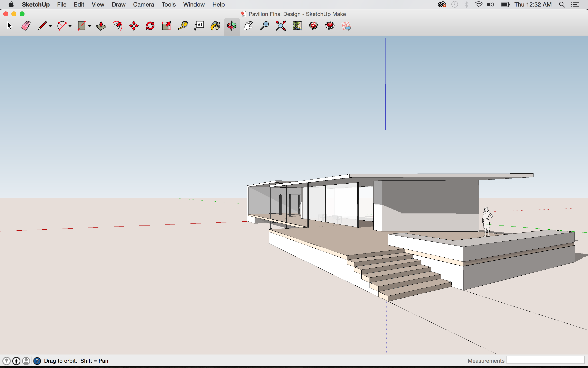Image resolution: width=588 pixels, height=368 pixels.
Task: Open the Notification Center list icon
Action: point(575,4)
